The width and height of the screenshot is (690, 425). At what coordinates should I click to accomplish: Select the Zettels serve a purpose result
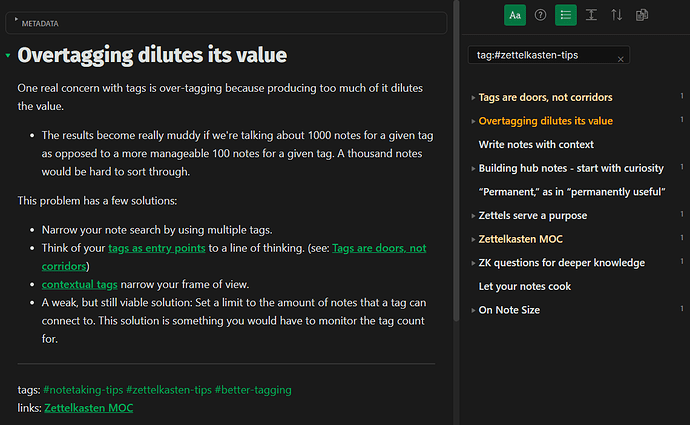532,216
